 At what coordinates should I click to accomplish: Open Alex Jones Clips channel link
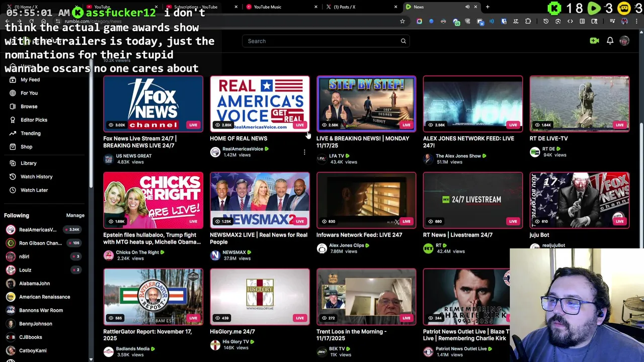347,245
